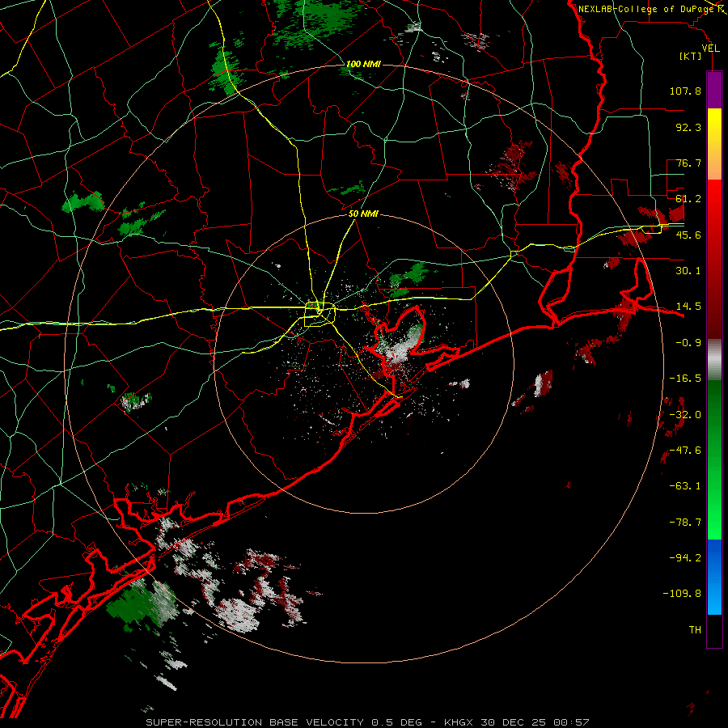Click the Super-Resolution Base Velocity caption

[367, 722]
